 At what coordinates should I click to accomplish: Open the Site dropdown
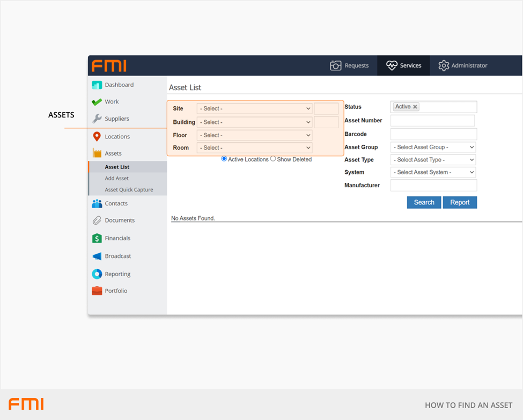pos(254,108)
